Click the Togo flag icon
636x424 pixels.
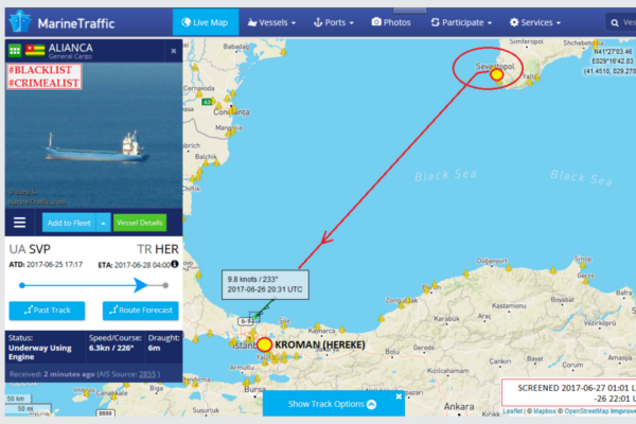(x=35, y=50)
